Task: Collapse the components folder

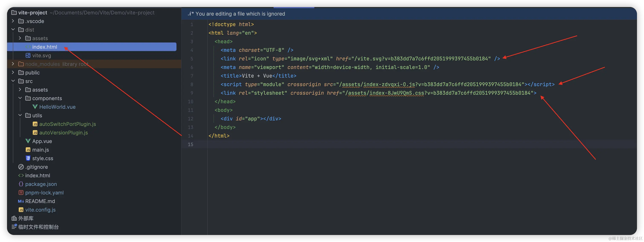Action: 20,98
